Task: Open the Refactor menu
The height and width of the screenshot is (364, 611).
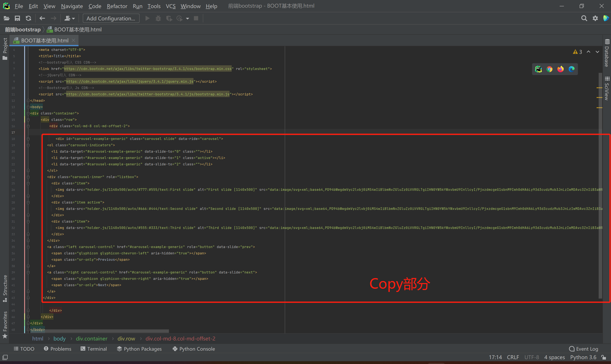Action: click(117, 6)
